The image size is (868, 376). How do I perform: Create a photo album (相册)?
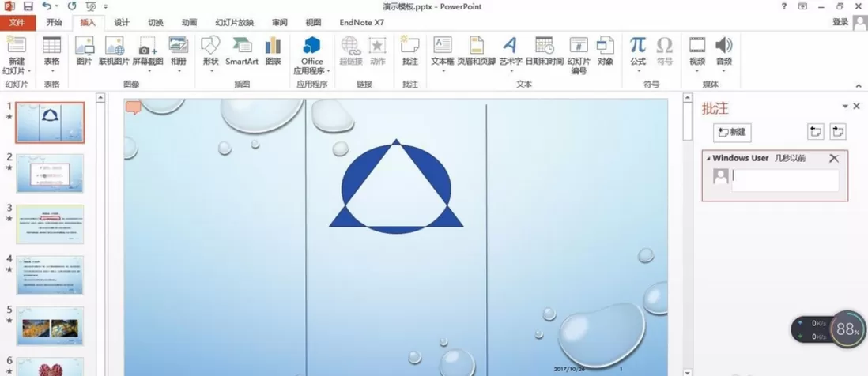(178, 55)
